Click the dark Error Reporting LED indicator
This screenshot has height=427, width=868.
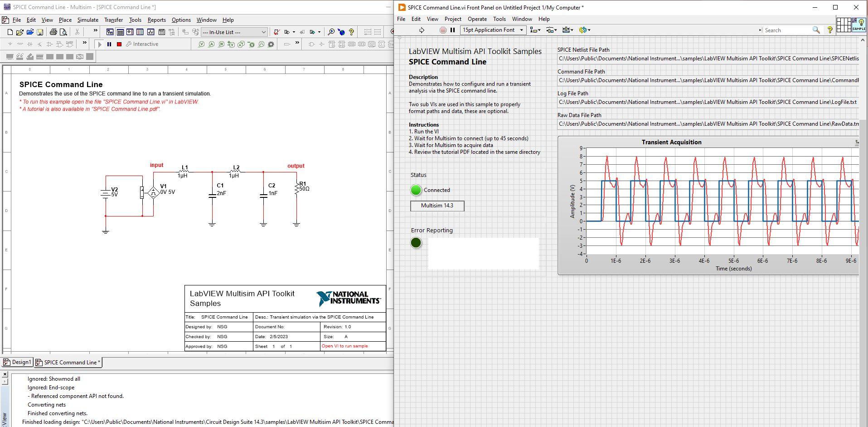[x=416, y=243]
